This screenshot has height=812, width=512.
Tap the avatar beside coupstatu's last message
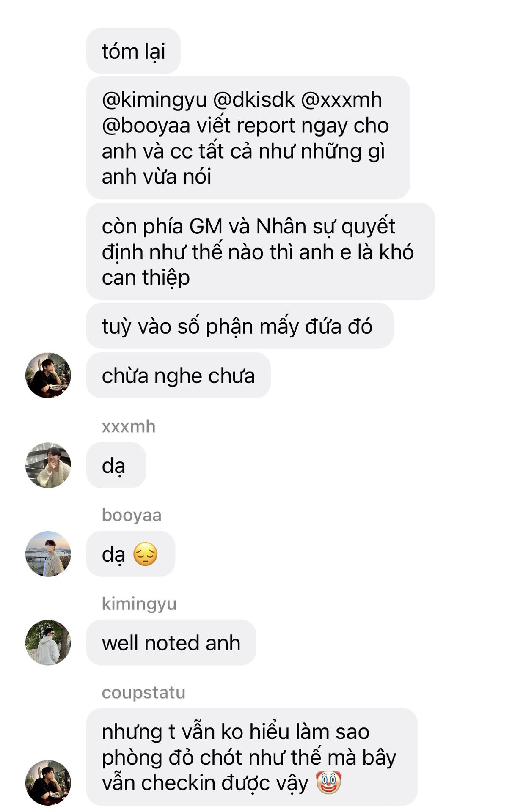click(x=48, y=783)
